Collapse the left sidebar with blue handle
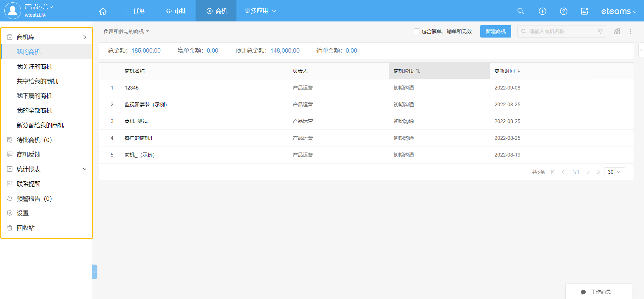 click(x=95, y=272)
